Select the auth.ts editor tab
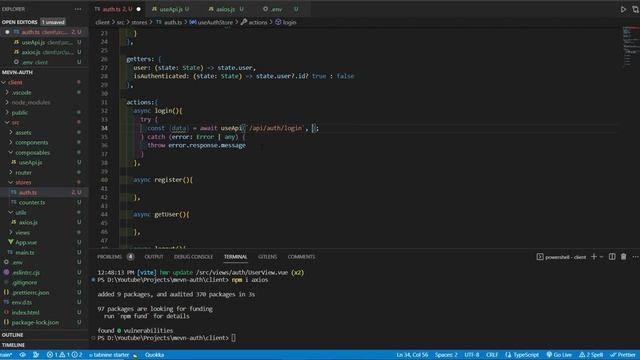 coord(117,9)
